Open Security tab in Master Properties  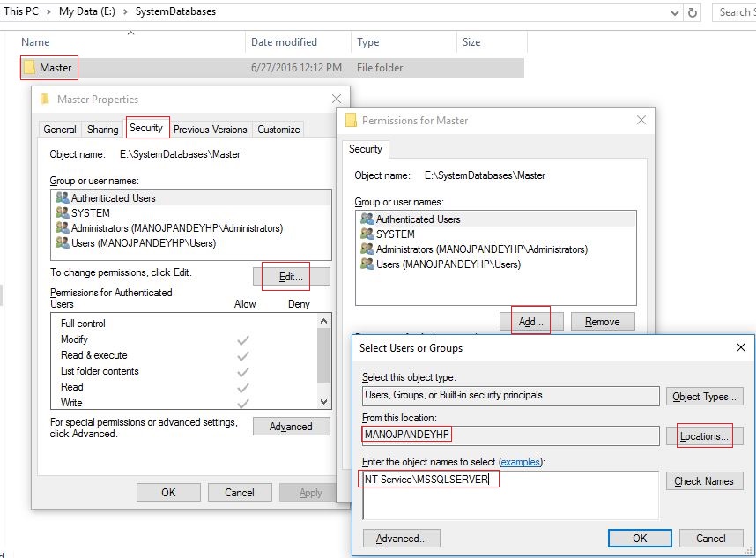146,128
